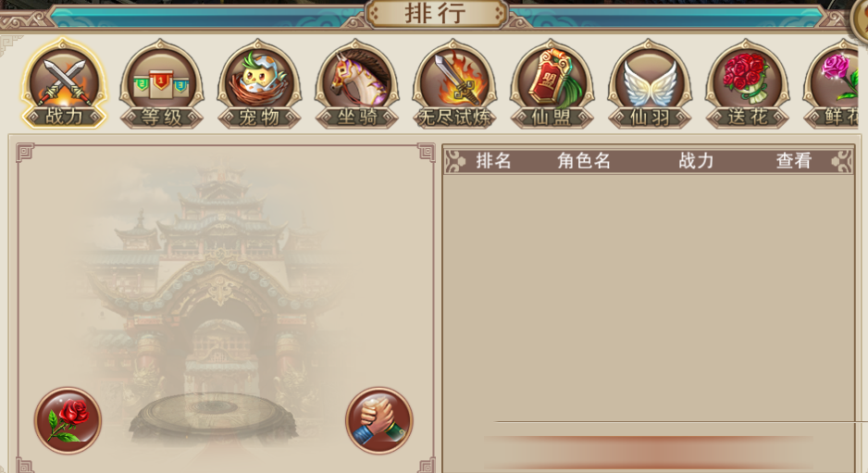Open the 仙盟 red token ranking

(x=552, y=83)
